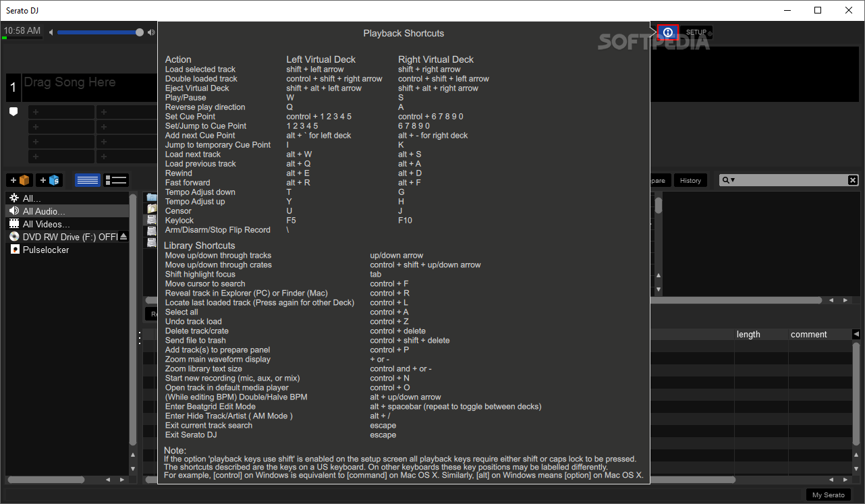
Task: Click the Right Virtual Deck heading
Action: [x=436, y=59]
